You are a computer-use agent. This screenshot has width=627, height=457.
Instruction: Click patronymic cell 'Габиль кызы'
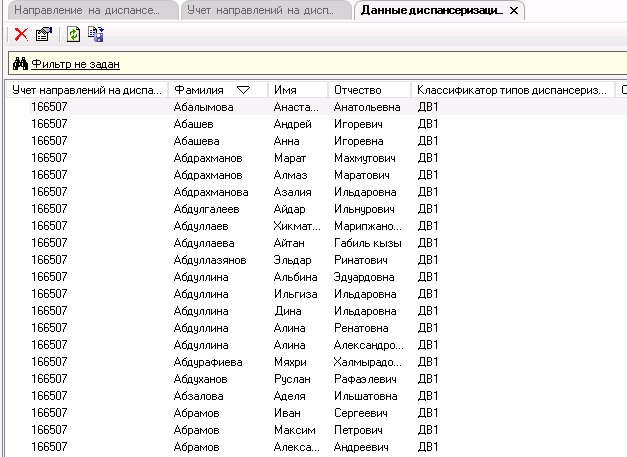click(x=368, y=243)
